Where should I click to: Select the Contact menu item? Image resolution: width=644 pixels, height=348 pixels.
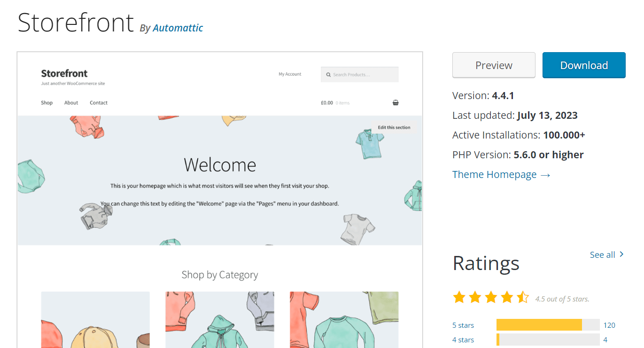[x=98, y=102]
